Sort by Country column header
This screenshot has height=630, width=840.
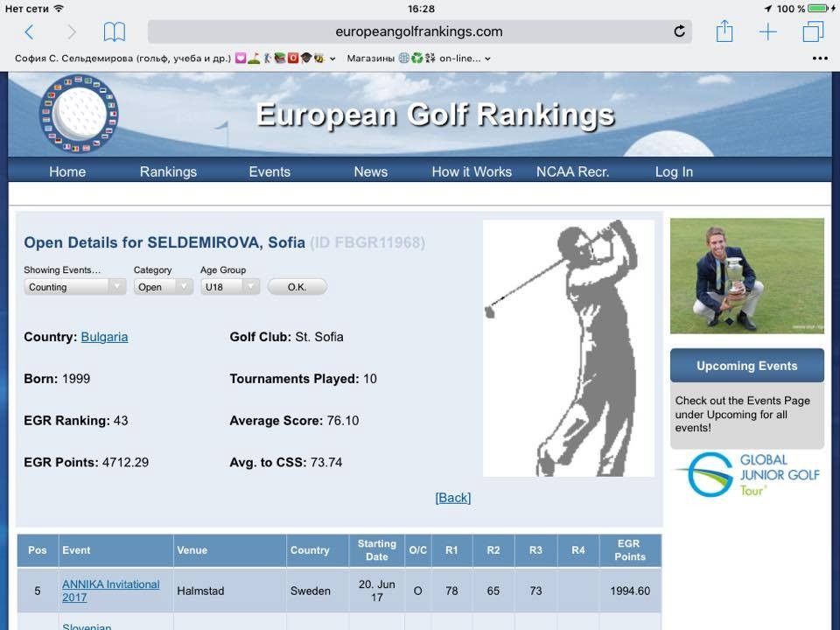click(x=318, y=550)
